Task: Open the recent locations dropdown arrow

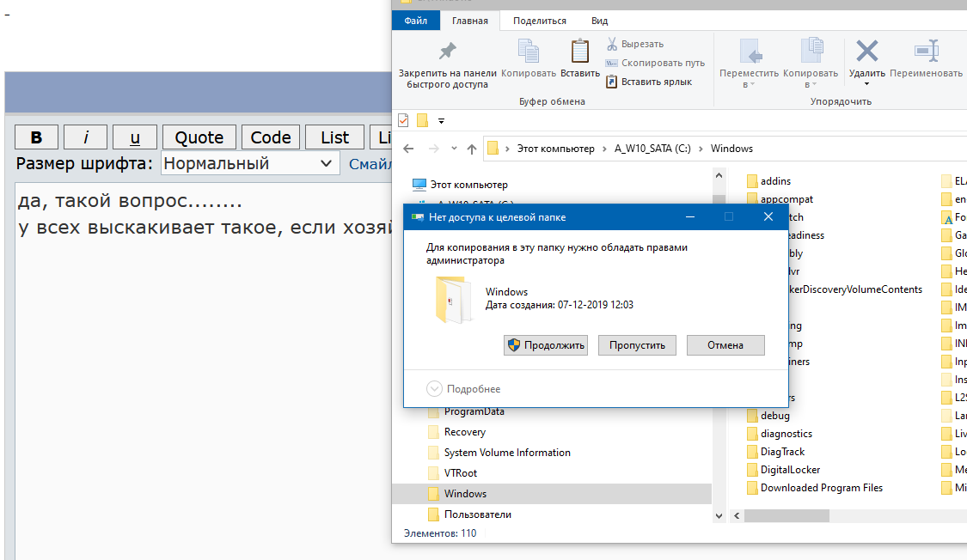Action: point(454,149)
